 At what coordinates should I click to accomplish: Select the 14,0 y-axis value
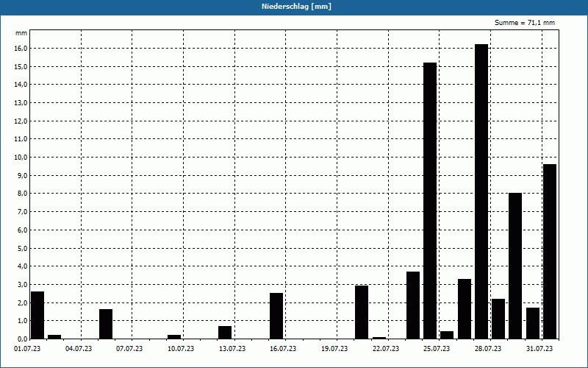(21, 85)
